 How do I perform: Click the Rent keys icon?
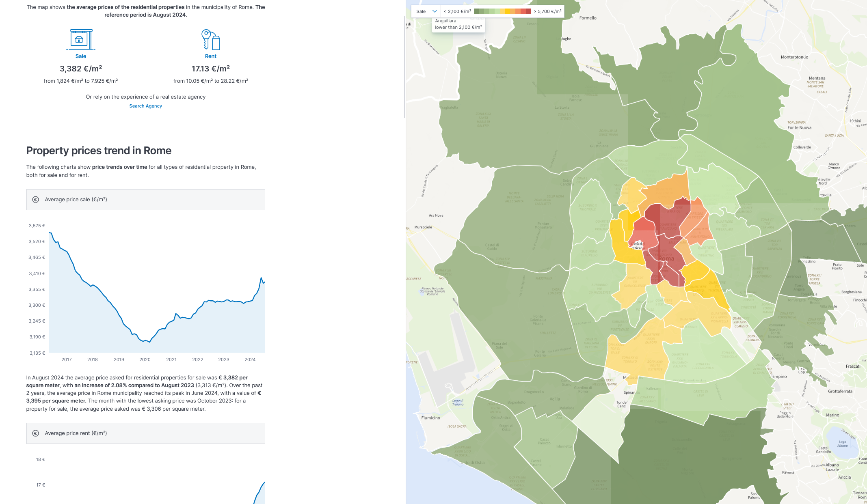tap(210, 39)
